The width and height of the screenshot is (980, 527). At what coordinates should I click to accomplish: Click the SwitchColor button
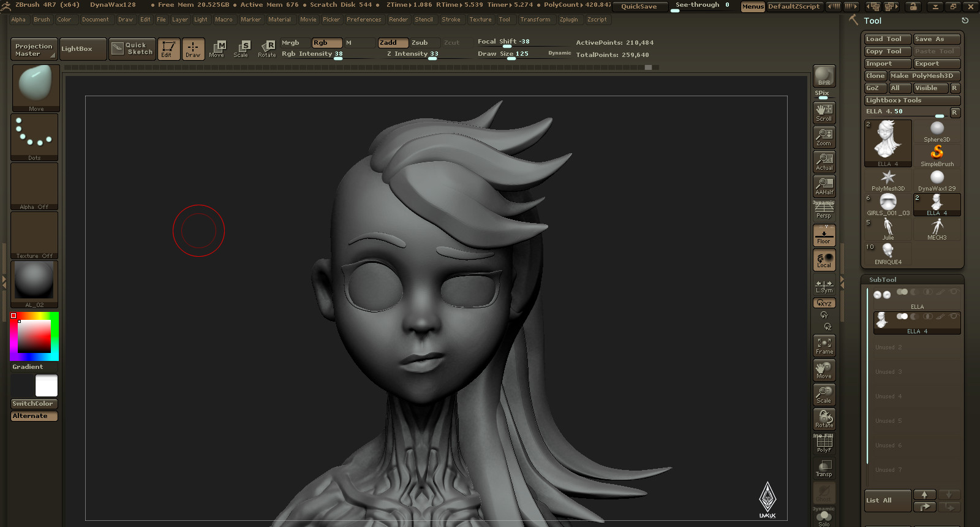coord(34,404)
